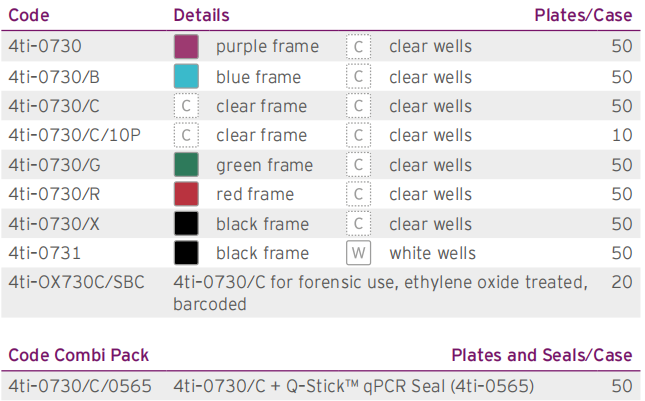Click the green frame color swatch
Screen dimensions: 645x401
tap(186, 165)
